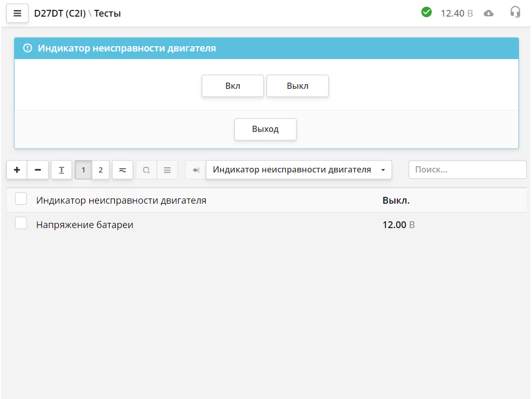532x399 pixels.
Task: Click the green connection status indicator
Action: point(427,11)
